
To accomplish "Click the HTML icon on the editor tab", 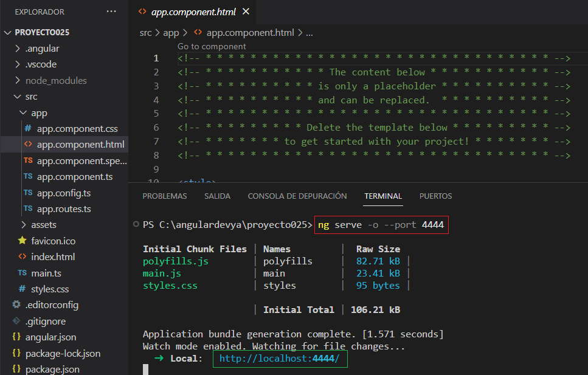I will (142, 12).
